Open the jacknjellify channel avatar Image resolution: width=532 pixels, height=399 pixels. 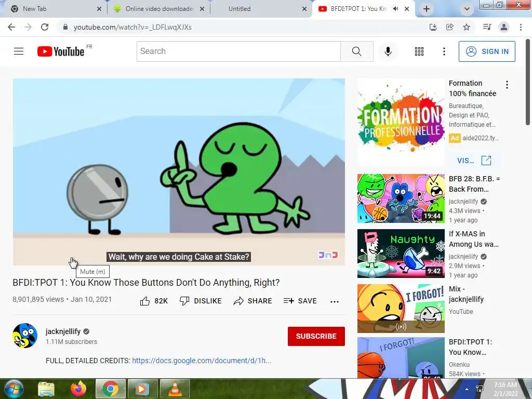[25, 336]
